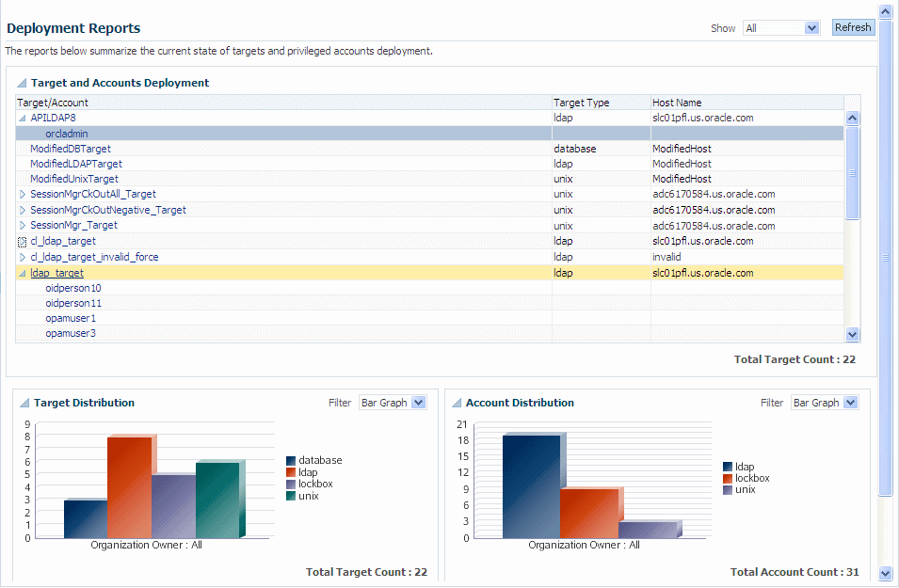This screenshot has height=588, width=899.
Task: Open Account Distribution Bar Graph filter dropdown
Action: (825, 403)
